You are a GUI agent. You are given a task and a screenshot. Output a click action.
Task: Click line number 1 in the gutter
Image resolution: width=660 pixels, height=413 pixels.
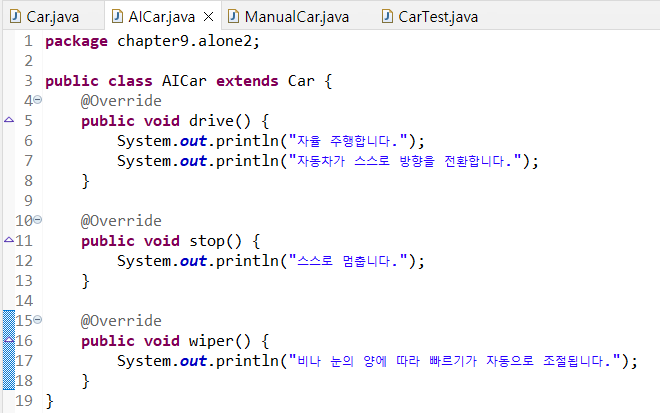click(27, 41)
